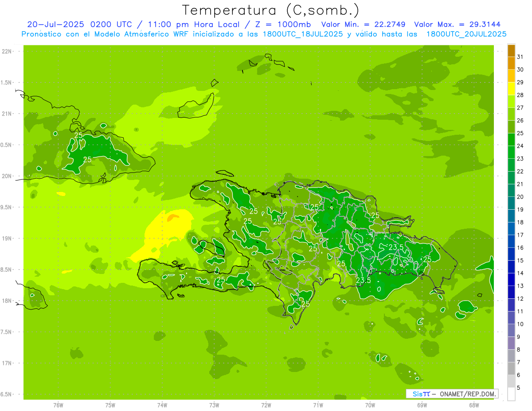Click the orange legend swatch between 30 and 31
Screen dimensions: 532x411
tap(511, 63)
